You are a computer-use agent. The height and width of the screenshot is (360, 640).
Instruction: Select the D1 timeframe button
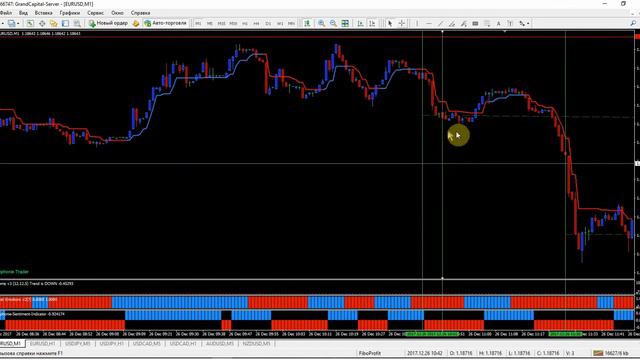[268, 24]
